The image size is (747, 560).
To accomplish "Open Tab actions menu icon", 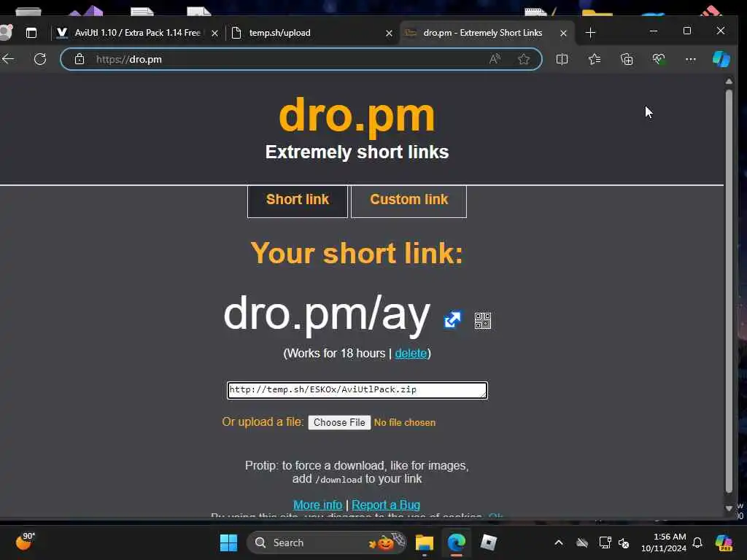I will pyautogui.click(x=31, y=33).
